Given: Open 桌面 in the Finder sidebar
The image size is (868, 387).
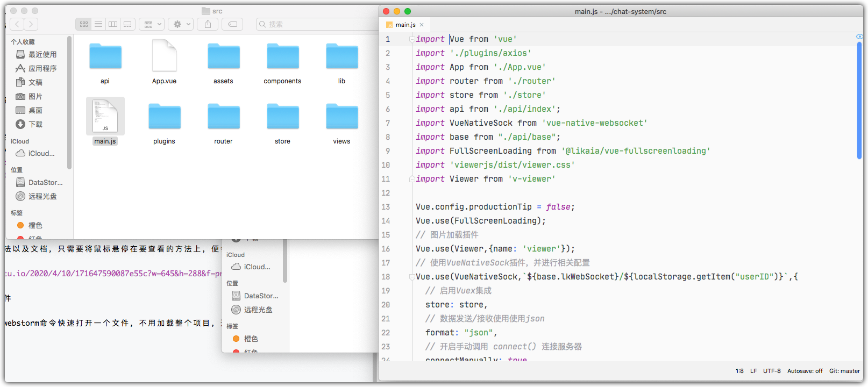Looking at the screenshot, I should 30,110.
